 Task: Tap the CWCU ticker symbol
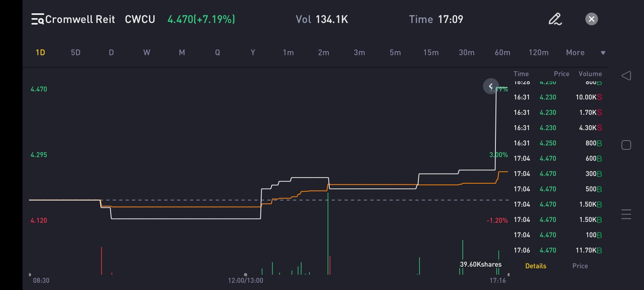tap(140, 19)
